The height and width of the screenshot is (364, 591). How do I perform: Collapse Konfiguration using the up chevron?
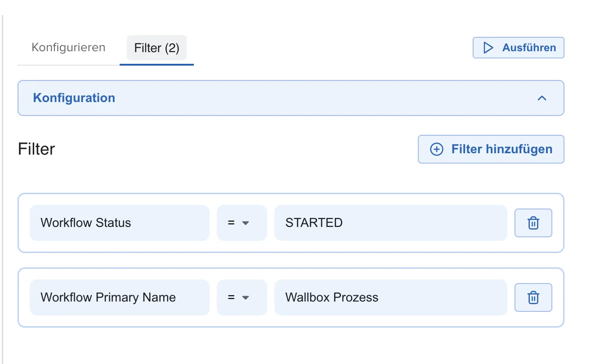tap(542, 98)
